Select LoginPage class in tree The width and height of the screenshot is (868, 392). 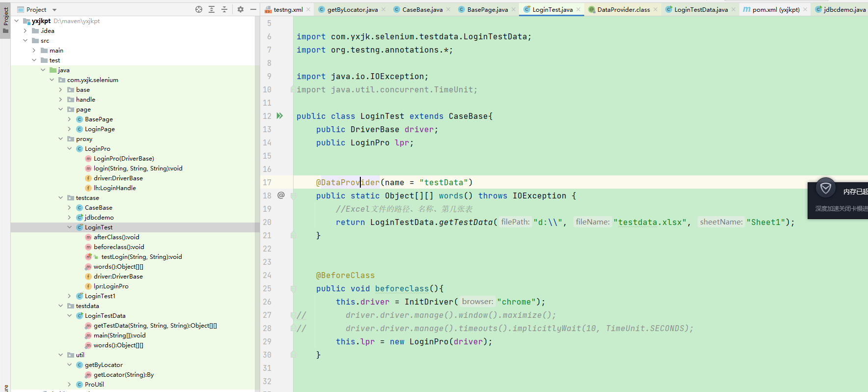(100, 129)
